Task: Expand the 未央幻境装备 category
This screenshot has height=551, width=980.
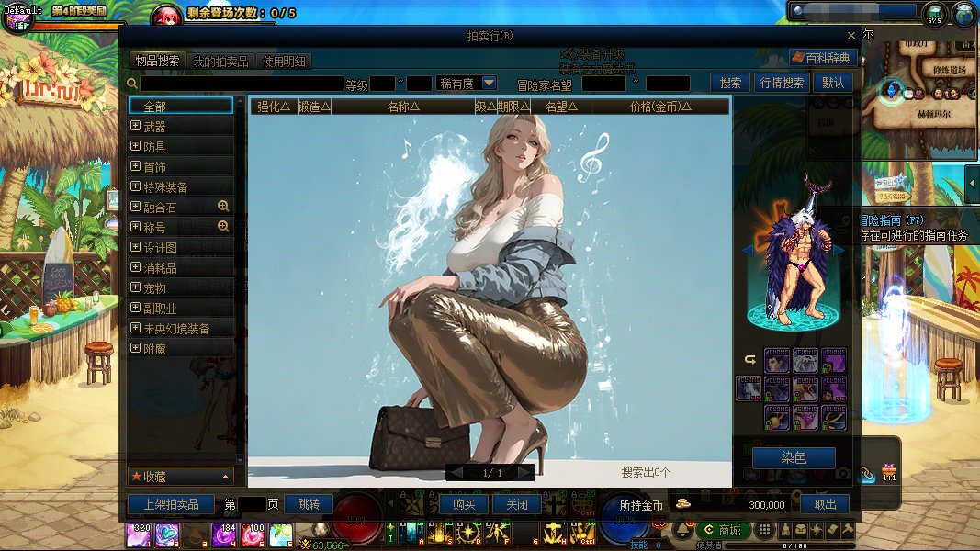Action: point(135,327)
